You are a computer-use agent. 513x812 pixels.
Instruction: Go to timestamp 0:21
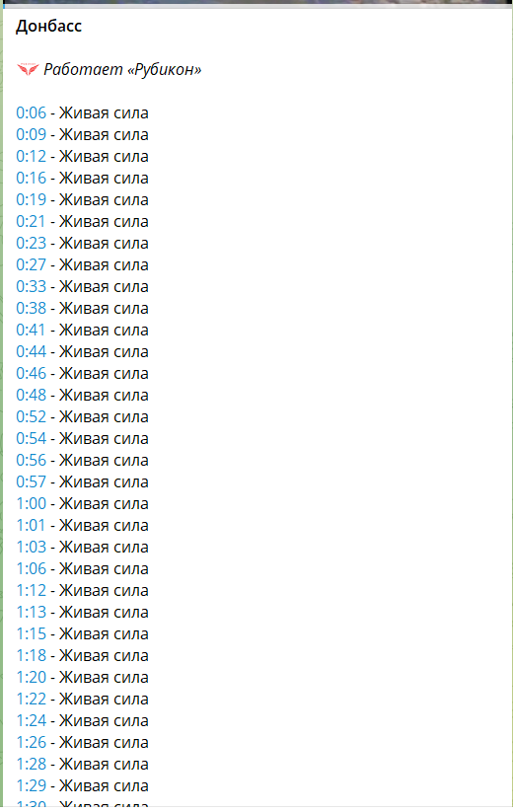pyautogui.click(x=31, y=221)
